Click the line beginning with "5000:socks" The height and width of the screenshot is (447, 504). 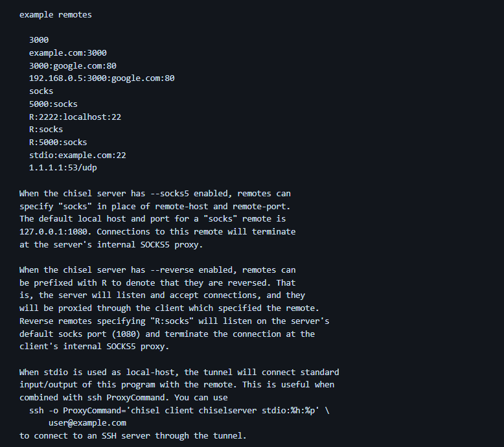tap(53, 104)
